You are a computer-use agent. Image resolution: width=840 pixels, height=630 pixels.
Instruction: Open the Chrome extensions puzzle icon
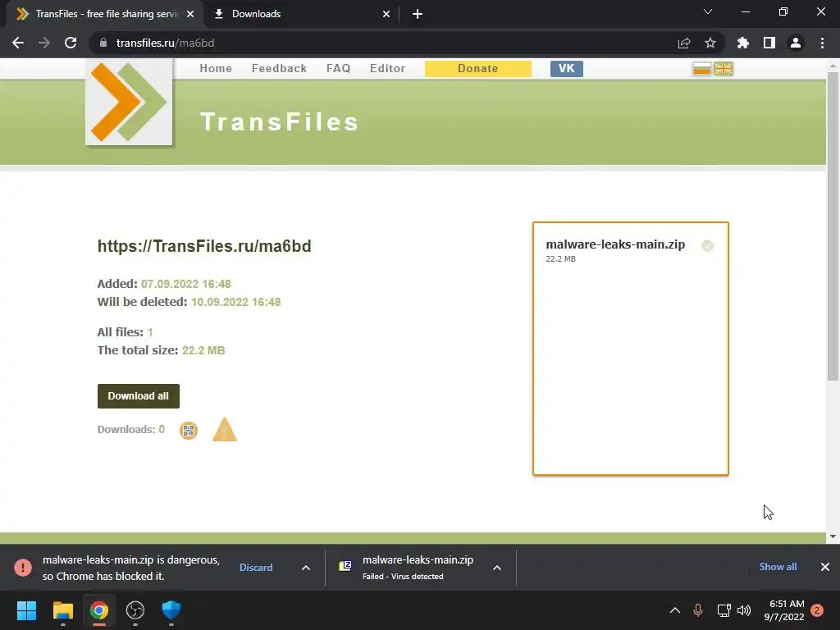742,43
